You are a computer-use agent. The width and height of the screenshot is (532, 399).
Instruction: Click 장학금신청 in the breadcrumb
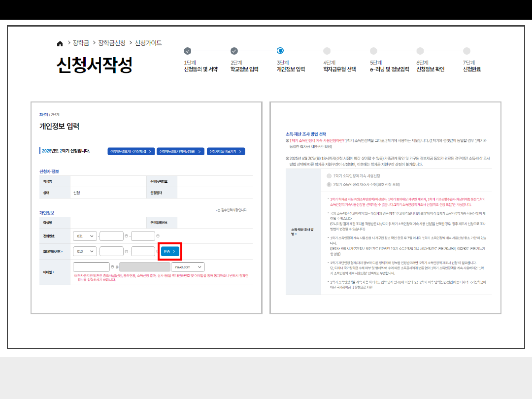(112, 43)
